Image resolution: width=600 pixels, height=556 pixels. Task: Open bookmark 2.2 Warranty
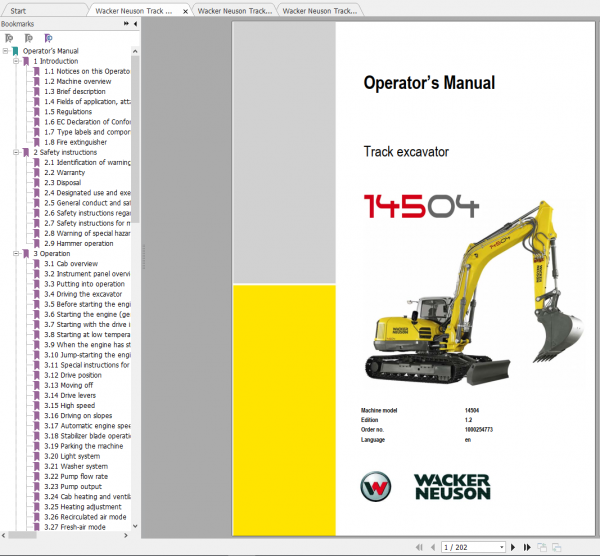(x=65, y=173)
